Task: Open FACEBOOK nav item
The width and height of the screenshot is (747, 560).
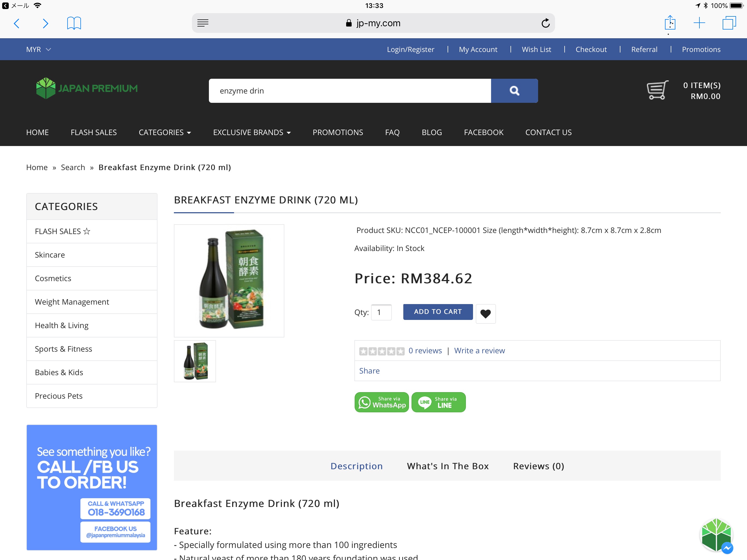Action: [484, 132]
